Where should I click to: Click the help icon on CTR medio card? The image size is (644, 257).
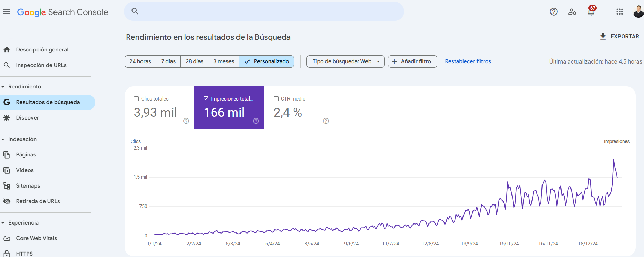tap(326, 121)
